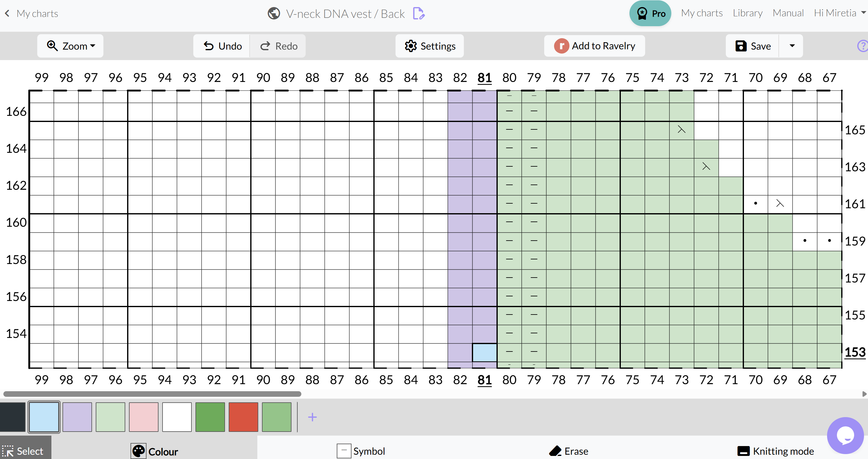The height and width of the screenshot is (459, 868).
Task: Click the horizontal scrollbar under the chart
Action: point(152,394)
